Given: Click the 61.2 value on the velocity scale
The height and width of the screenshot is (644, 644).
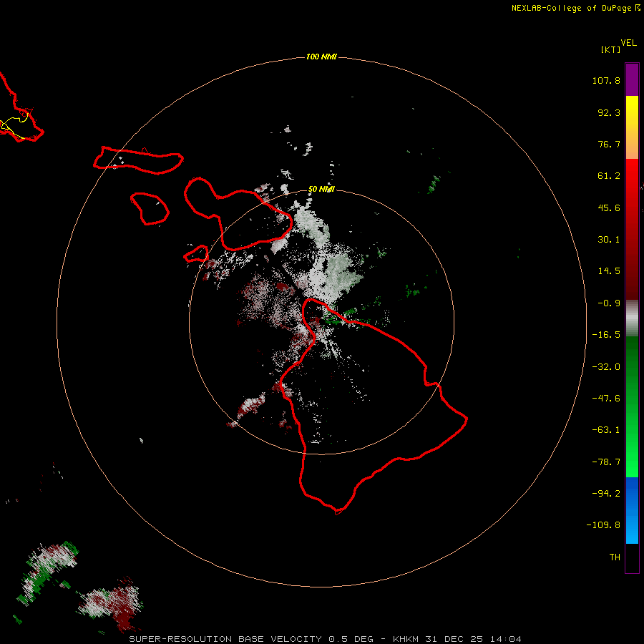Looking at the screenshot, I should pos(609,176).
